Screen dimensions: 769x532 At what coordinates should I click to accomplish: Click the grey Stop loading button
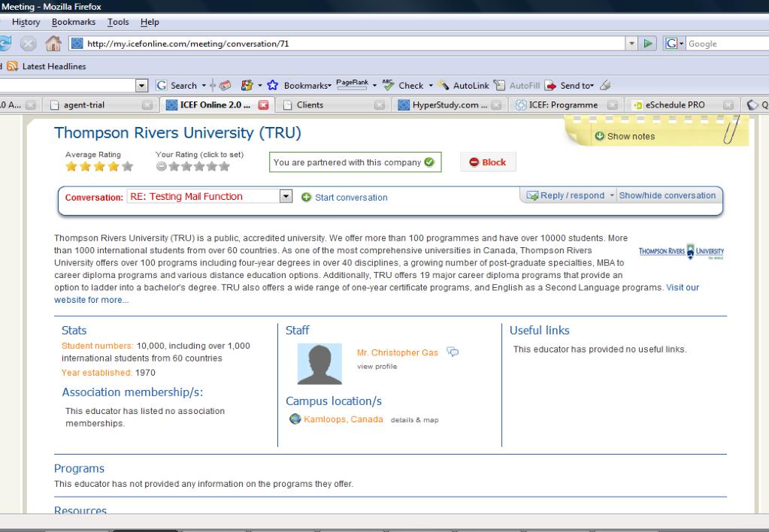(x=29, y=44)
